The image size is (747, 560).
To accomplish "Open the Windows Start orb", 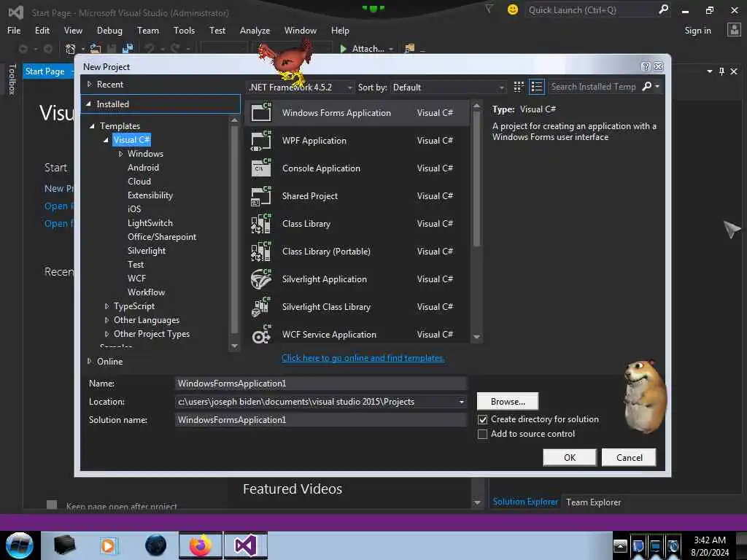I will click(x=20, y=545).
